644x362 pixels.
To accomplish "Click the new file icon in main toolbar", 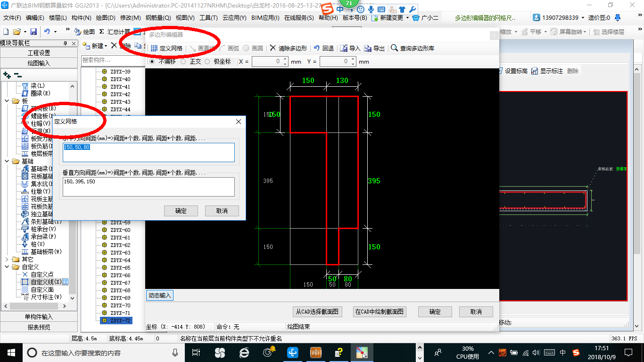I will coord(6,32).
